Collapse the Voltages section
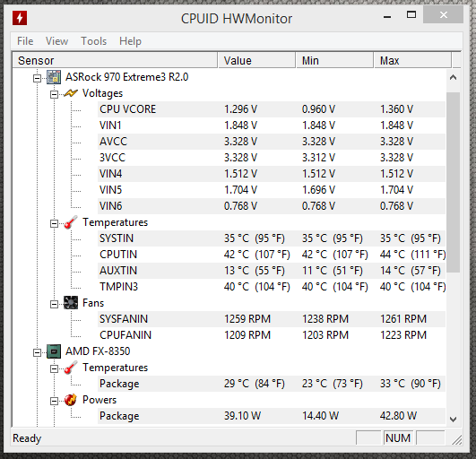The width and height of the screenshot is (476, 459). [54, 94]
